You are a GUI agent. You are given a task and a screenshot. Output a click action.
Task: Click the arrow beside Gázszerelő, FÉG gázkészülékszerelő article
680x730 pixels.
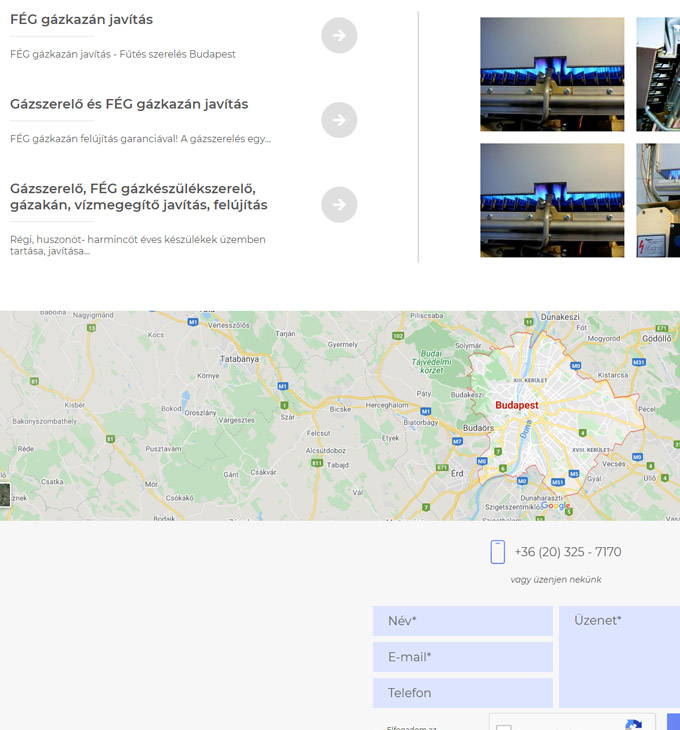click(339, 204)
